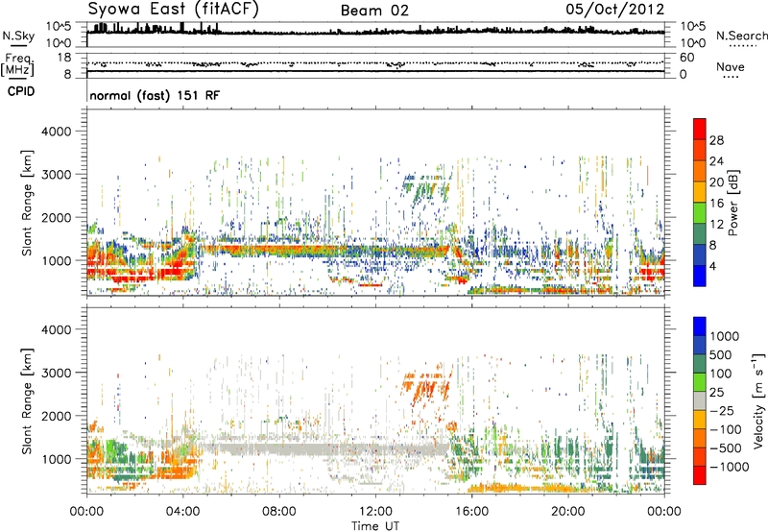Pick the orange 20–24 dB power colorbar segment
Screen dimensions: 768x532
tap(700, 171)
